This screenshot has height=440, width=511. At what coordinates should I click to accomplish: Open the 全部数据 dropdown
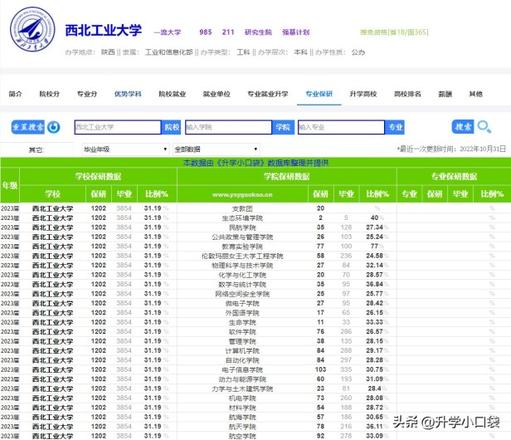click(x=216, y=149)
